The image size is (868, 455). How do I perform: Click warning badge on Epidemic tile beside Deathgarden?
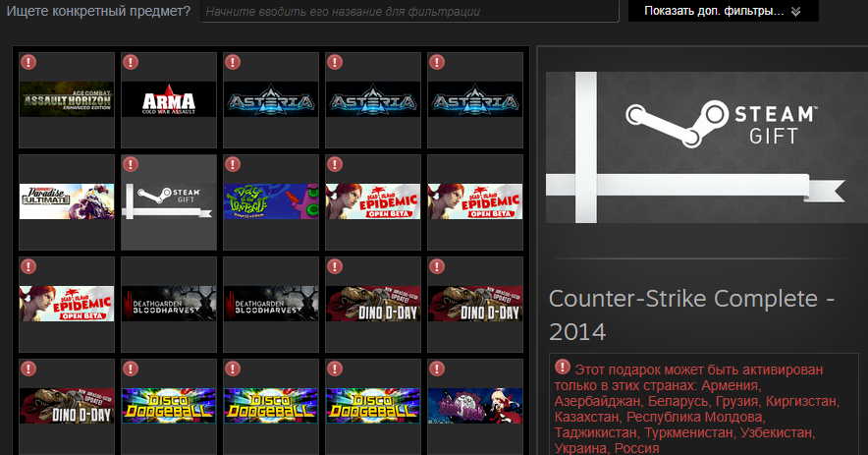click(28, 266)
